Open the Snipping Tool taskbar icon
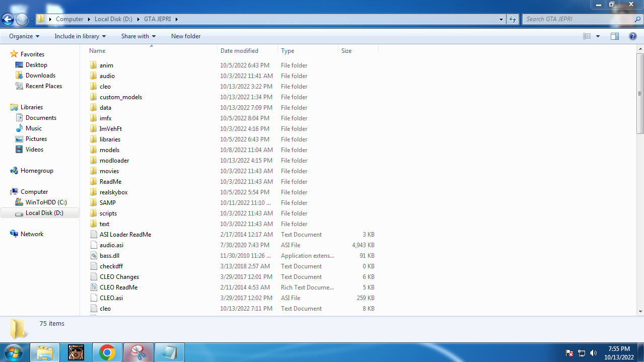Viewport: 644px width, 362px height. pyautogui.click(x=138, y=352)
